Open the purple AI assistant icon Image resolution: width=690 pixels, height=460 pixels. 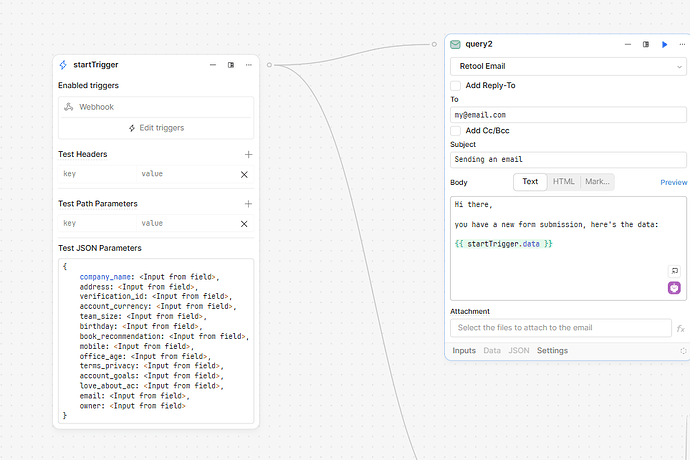coord(674,288)
